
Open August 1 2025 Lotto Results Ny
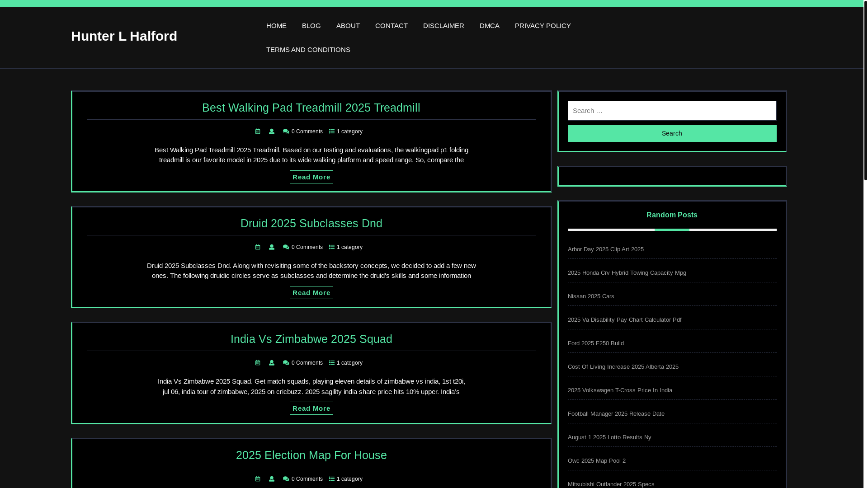[609, 437]
